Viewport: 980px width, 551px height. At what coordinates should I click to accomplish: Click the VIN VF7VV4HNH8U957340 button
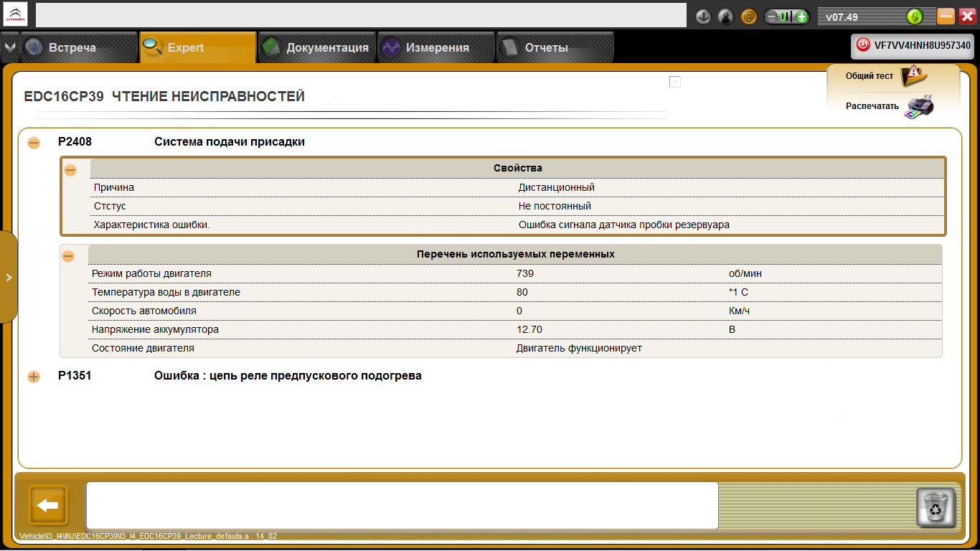pos(913,45)
